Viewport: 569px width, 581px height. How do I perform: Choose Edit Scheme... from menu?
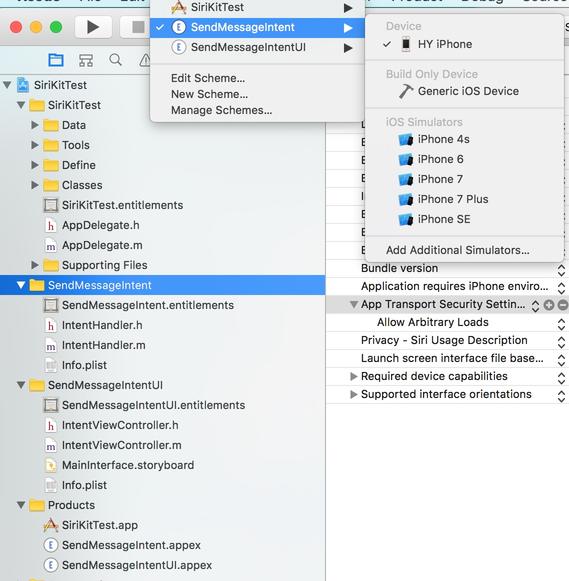click(x=208, y=78)
